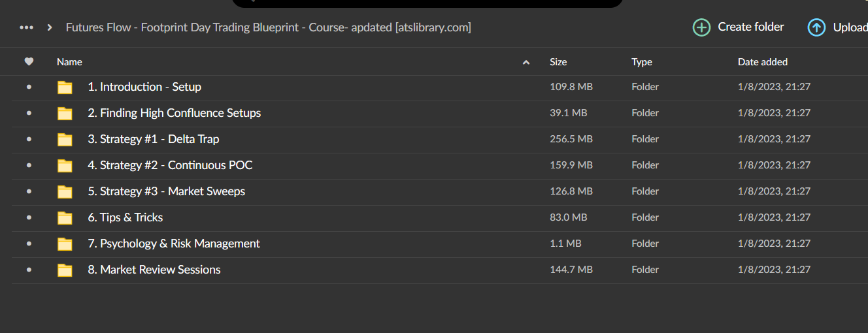This screenshot has width=868, height=333.
Task: Click the Create folder plus icon
Action: [x=701, y=27]
